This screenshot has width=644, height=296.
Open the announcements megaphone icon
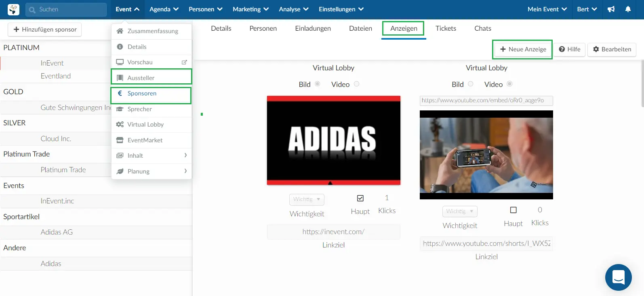coord(611,9)
